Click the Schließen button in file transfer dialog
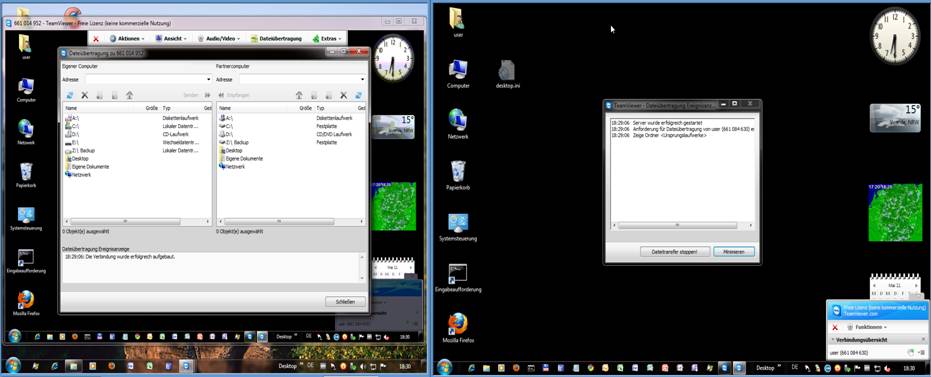 click(345, 302)
